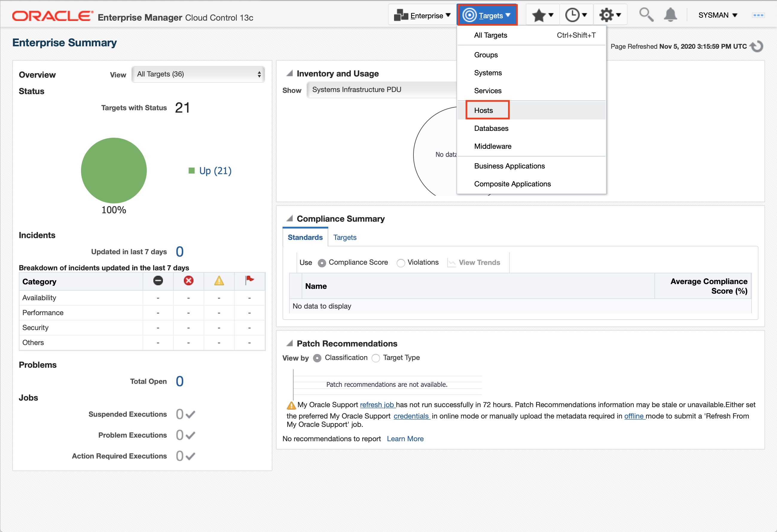This screenshot has width=777, height=532.
Task: Collapse the Patch Recommendations section
Action: [289, 343]
